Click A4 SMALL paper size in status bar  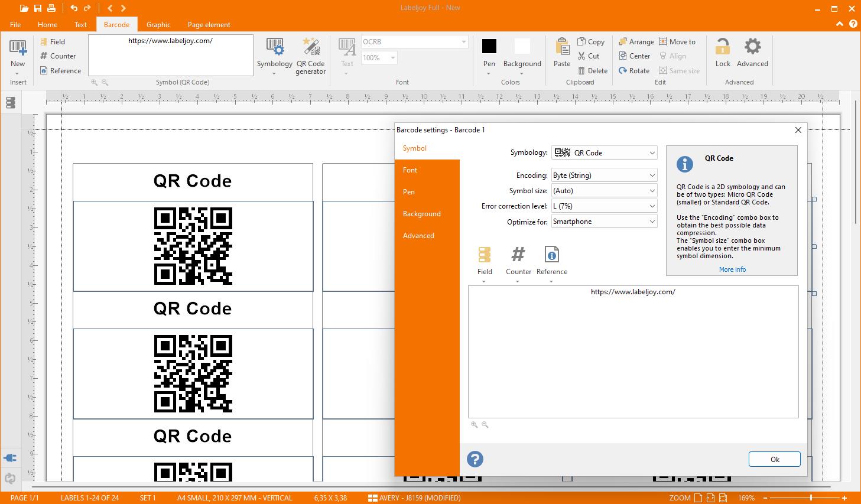coord(235,498)
